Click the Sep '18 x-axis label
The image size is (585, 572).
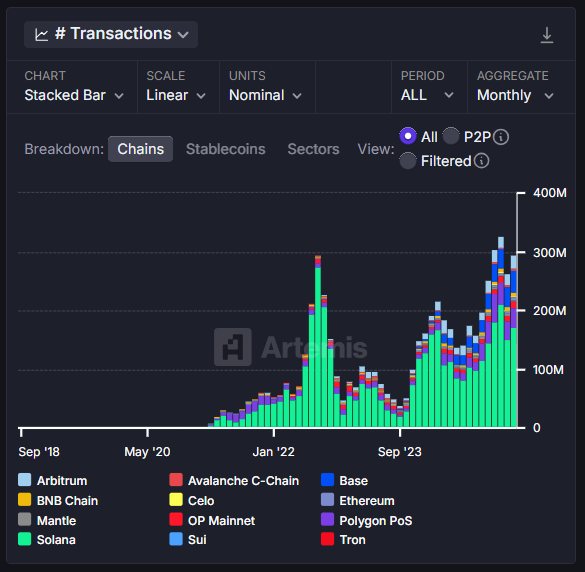pyautogui.click(x=39, y=451)
